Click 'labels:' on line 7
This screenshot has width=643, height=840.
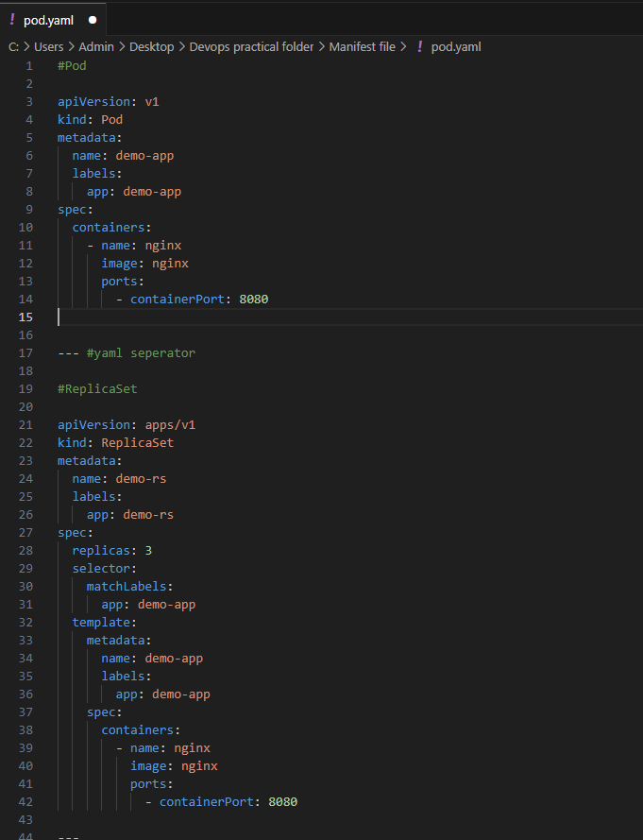97,174
